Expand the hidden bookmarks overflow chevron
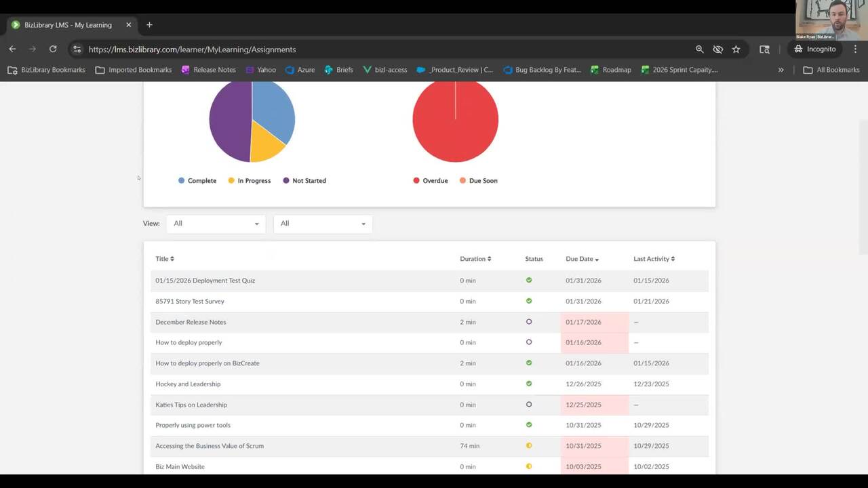868x488 pixels. point(781,70)
